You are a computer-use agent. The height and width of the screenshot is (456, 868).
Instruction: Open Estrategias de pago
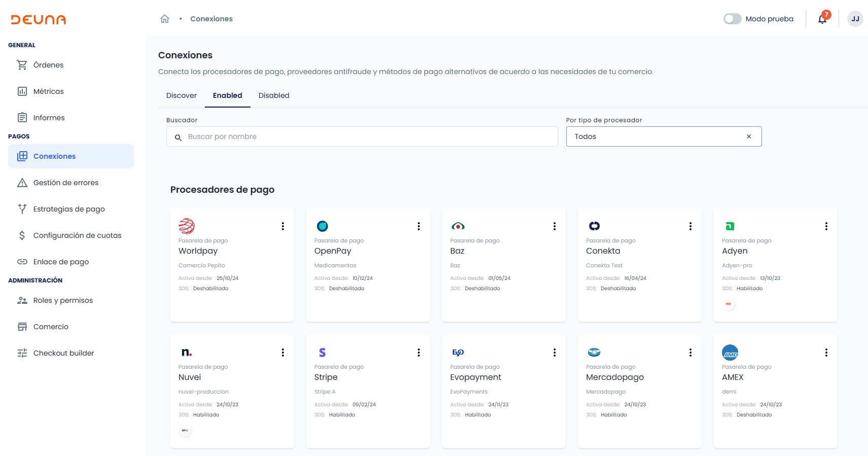tap(71, 209)
